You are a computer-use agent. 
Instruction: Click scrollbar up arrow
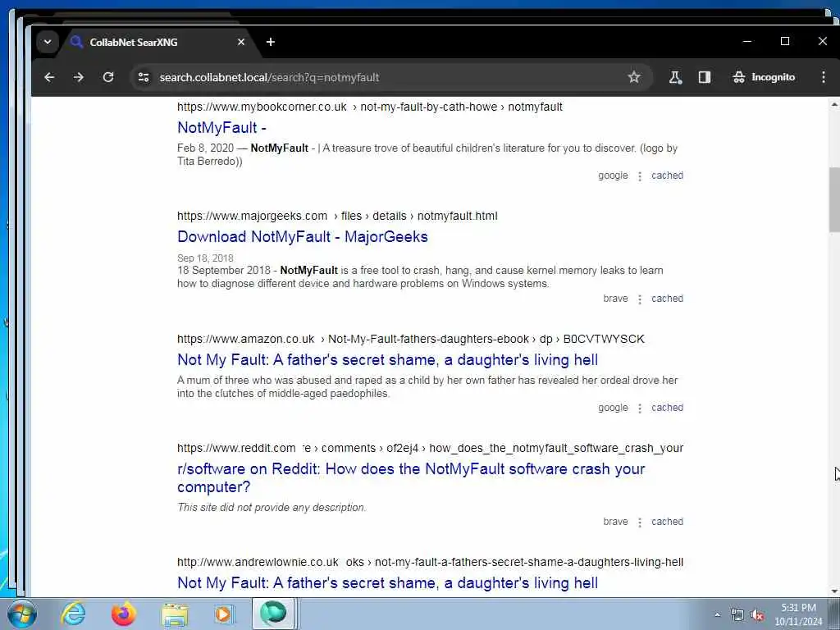point(834,104)
